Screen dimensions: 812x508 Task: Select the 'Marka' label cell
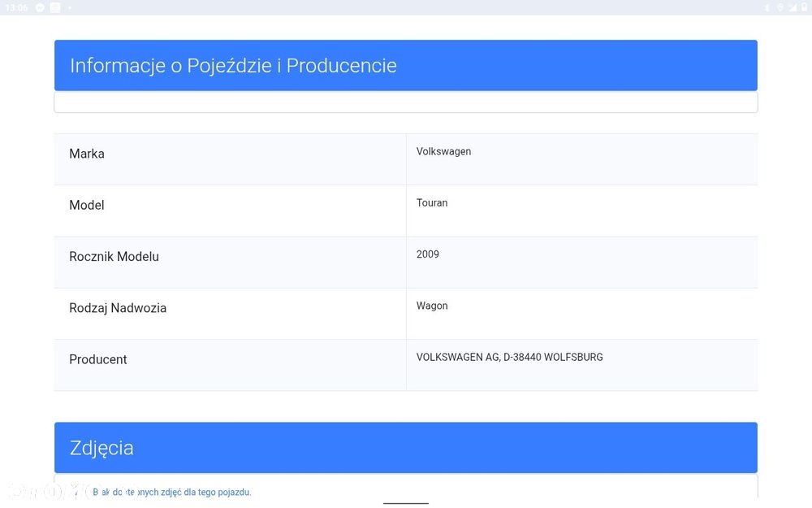(x=230, y=159)
